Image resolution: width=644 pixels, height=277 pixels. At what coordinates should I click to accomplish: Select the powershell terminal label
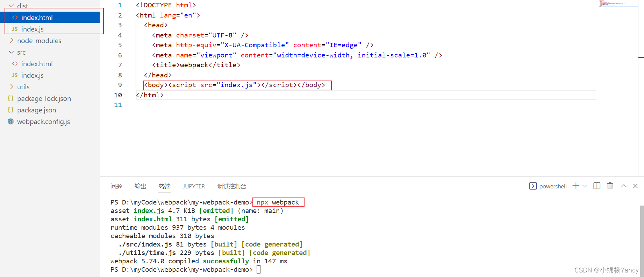pos(553,186)
